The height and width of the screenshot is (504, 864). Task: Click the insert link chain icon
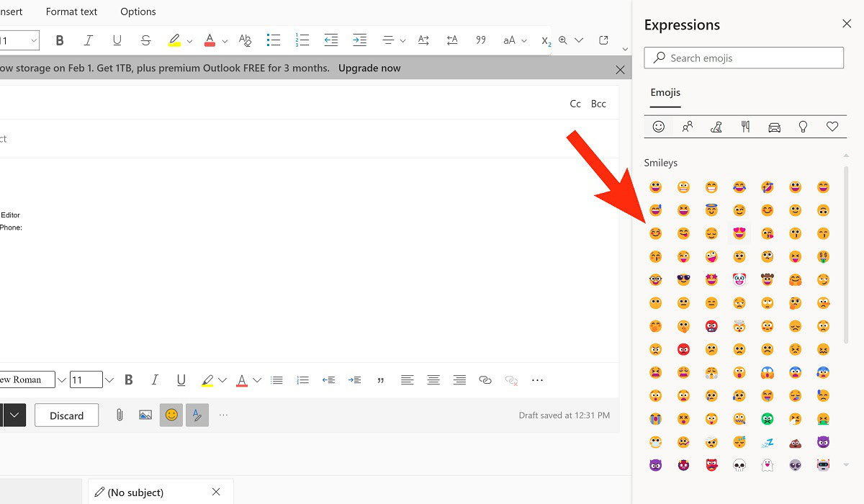(485, 380)
